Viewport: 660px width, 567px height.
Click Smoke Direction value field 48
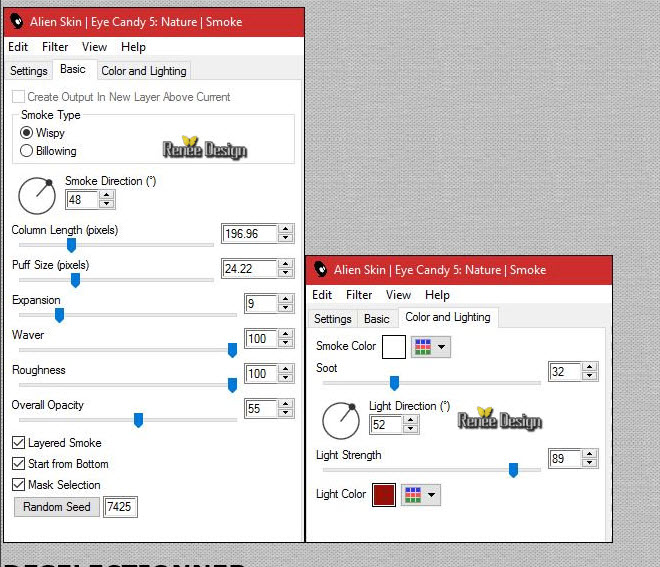(82, 200)
